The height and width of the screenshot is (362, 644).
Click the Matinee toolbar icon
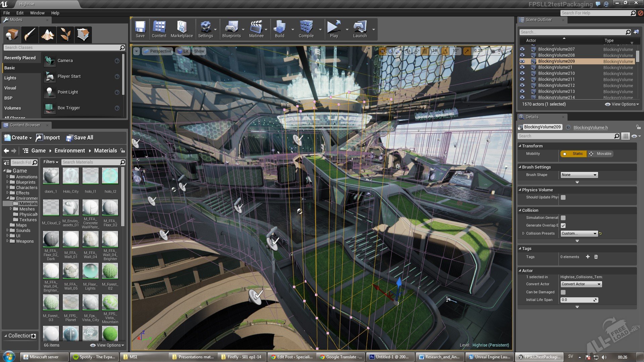256,29
